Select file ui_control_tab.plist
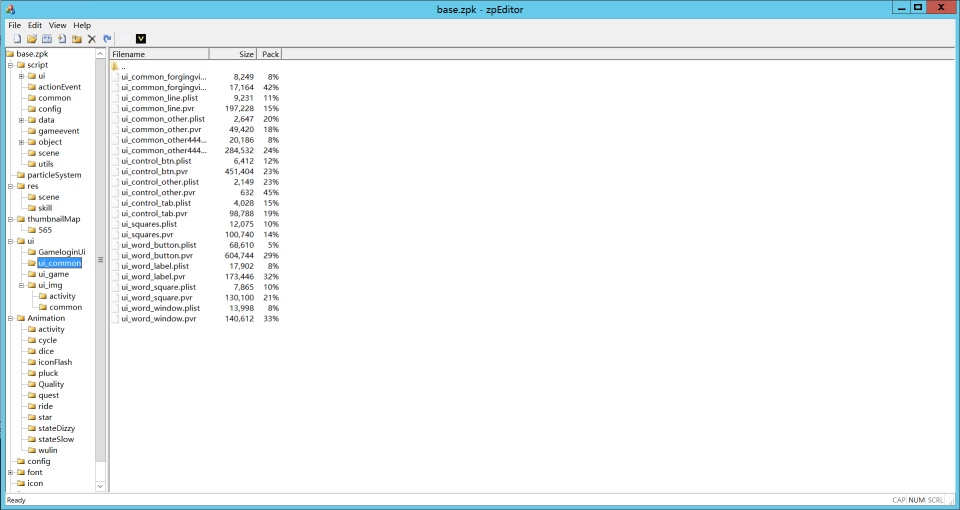The image size is (960, 510). click(x=156, y=203)
